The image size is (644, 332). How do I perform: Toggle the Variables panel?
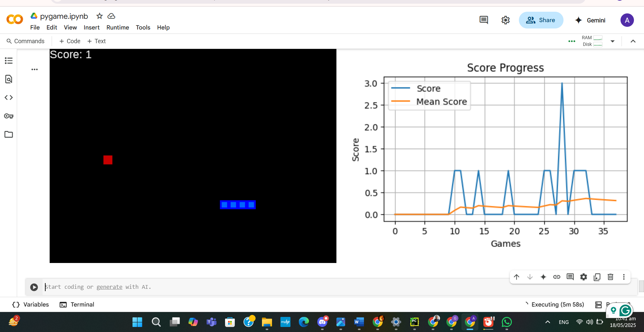[x=31, y=305]
